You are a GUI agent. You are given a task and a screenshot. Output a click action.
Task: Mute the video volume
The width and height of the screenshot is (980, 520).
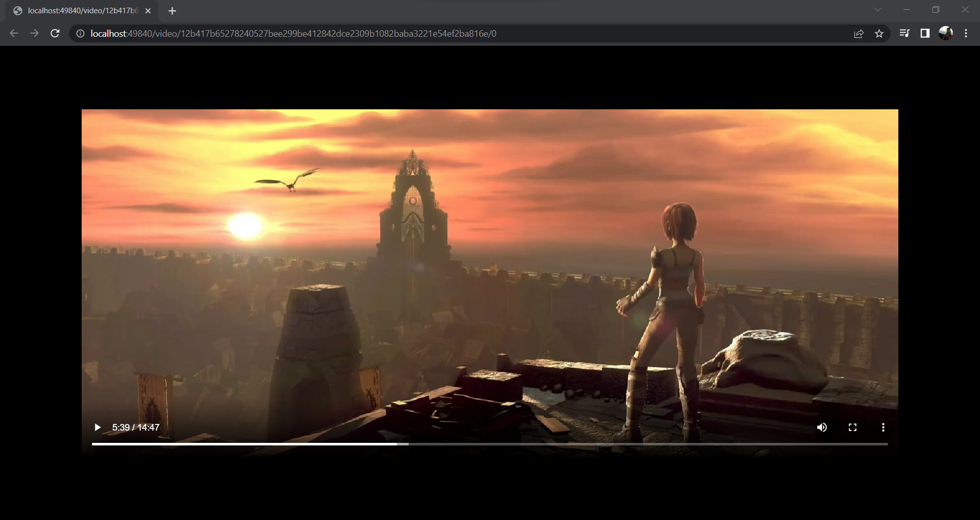tap(822, 428)
